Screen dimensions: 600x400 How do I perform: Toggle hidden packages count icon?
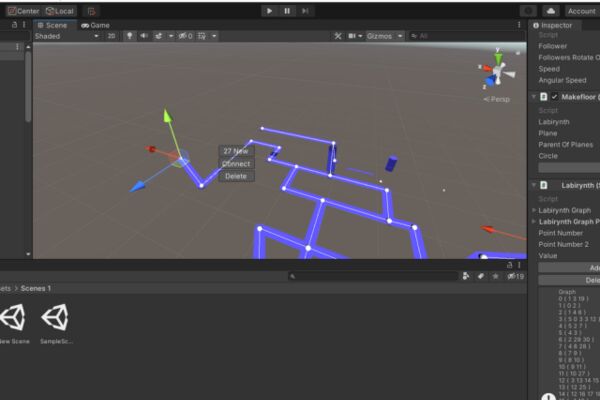(x=515, y=276)
